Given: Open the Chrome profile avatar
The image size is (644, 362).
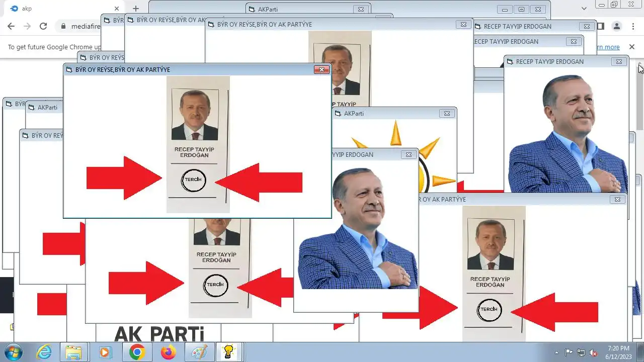Looking at the screenshot, I should coord(617,26).
